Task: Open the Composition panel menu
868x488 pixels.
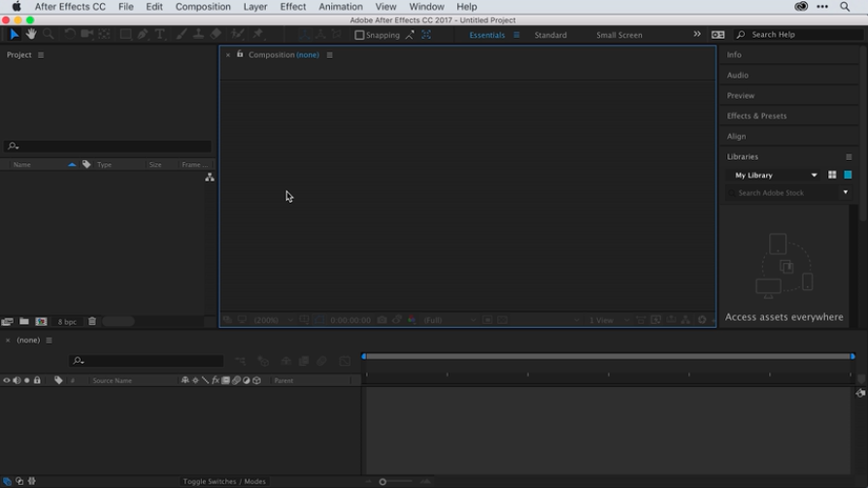Action: [x=329, y=54]
